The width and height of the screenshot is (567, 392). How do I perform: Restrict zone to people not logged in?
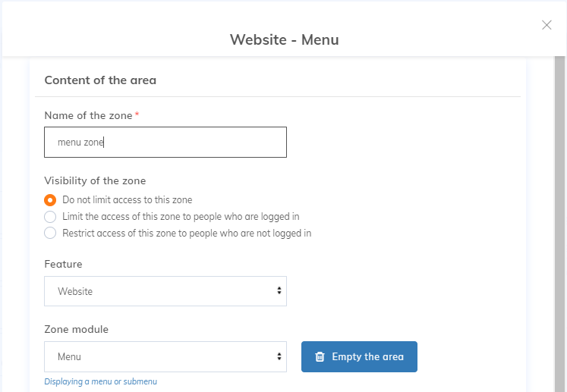pos(50,234)
